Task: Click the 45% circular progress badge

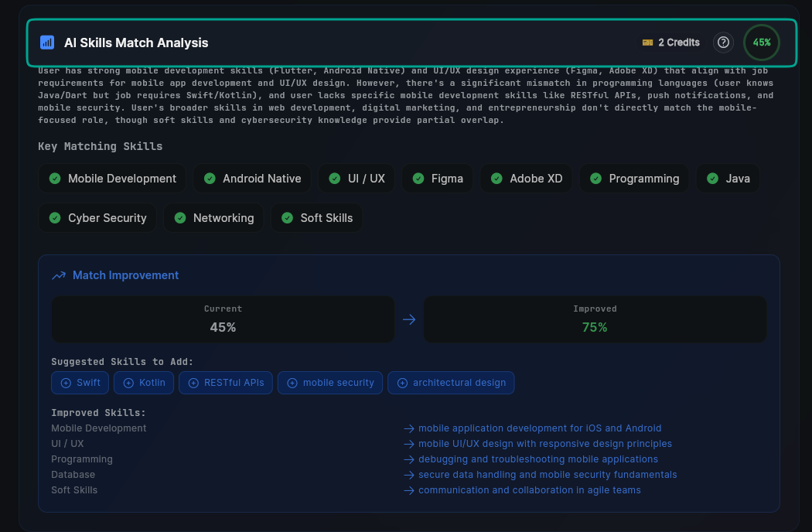Action: [x=761, y=43]
